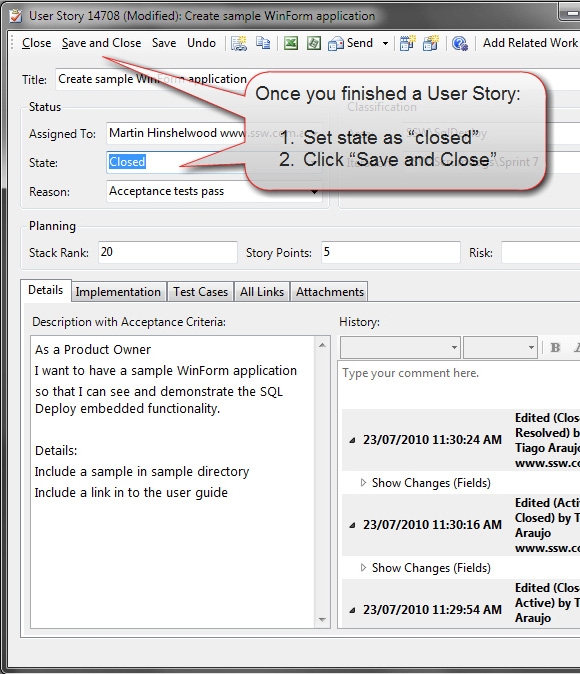The height and width of the screenshot is (674, 580).
Task: Open work item in Microsoft Excel icon
Action: [x=291, y=43]
